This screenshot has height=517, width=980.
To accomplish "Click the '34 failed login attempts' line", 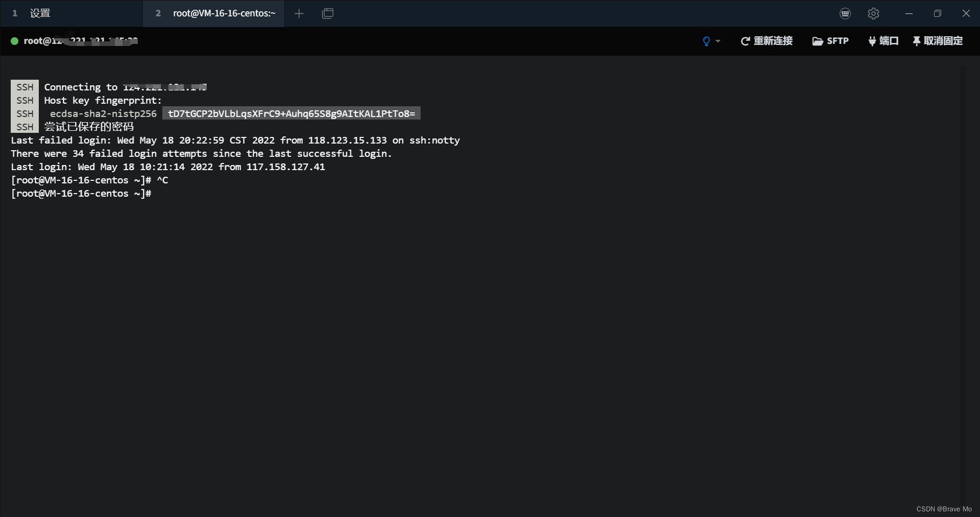I will tap(202, 153).
